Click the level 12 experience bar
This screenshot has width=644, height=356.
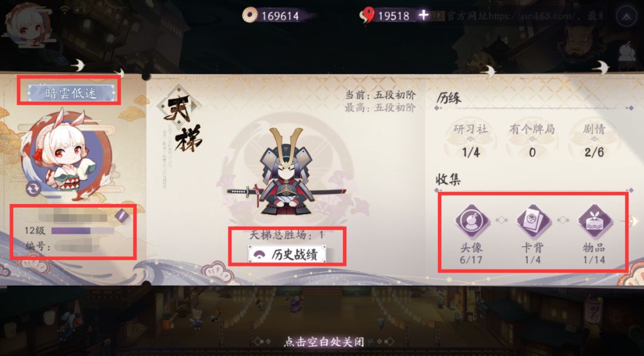[x=82, y=231]
